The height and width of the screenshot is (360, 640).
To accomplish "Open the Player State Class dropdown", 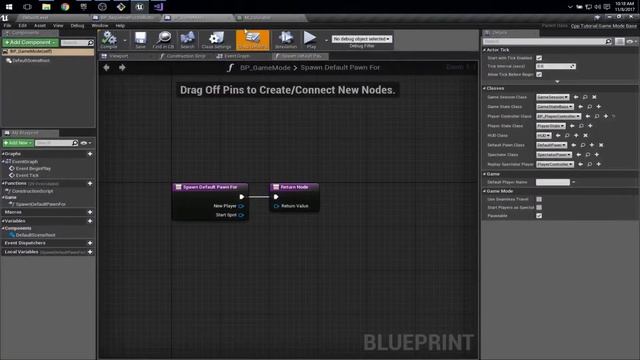I will [x=550, y=126].
